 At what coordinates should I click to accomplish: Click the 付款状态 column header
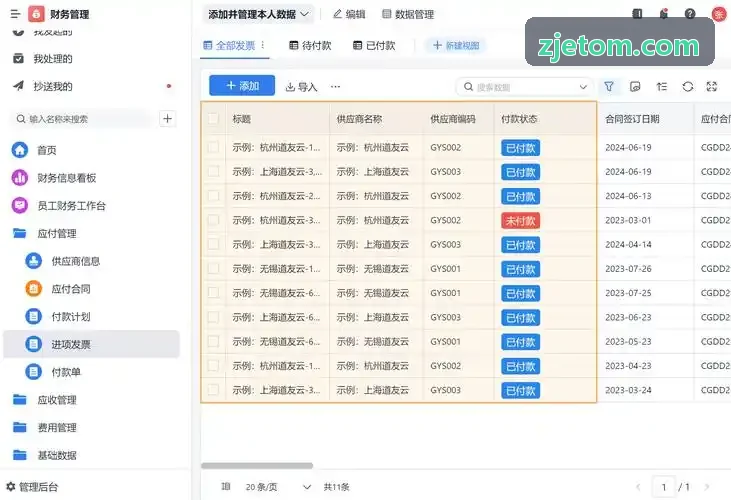(519, 119)
